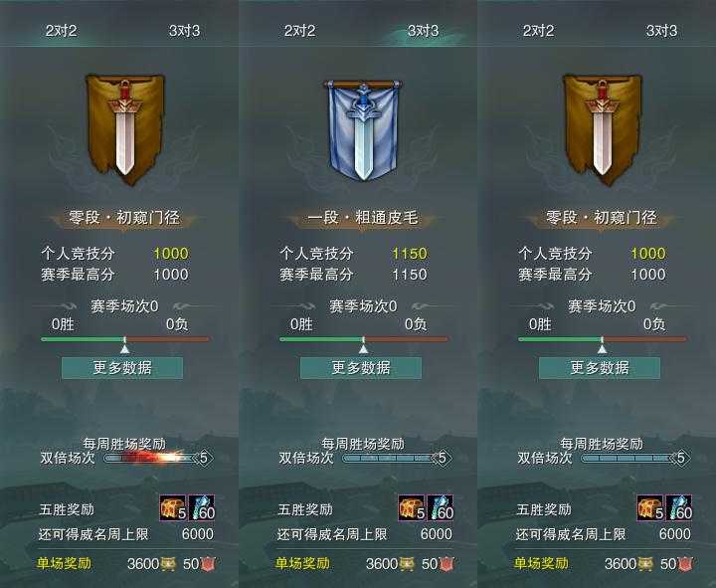Open 更多数据 button in middle panel
716x588 pixels.
pyautogui.click(x=361, y=368)
